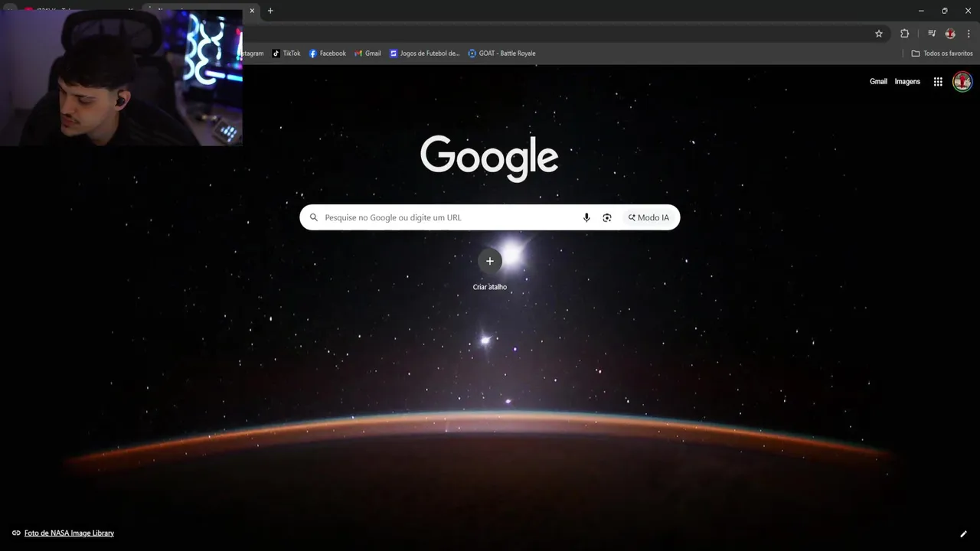Activate the Modo IA button
Image resolution: width=980 pixels, height=551 pixels.
648,217
